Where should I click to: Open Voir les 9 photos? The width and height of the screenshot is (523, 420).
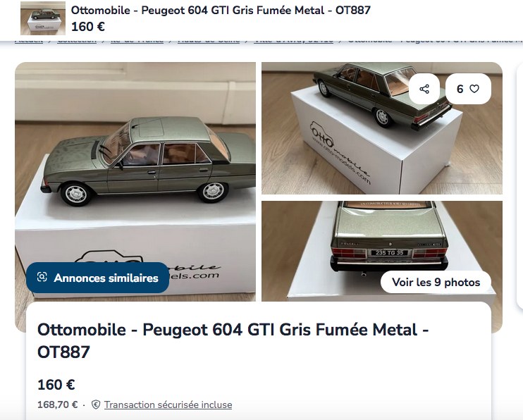click(436, 282)
